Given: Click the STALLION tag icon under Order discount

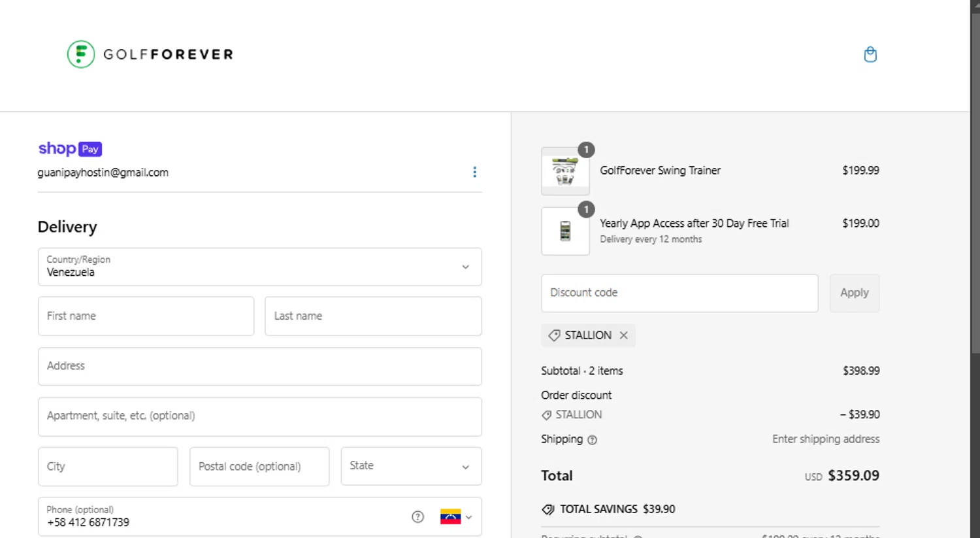Looking at the screenshot, I should pos(546,415).
